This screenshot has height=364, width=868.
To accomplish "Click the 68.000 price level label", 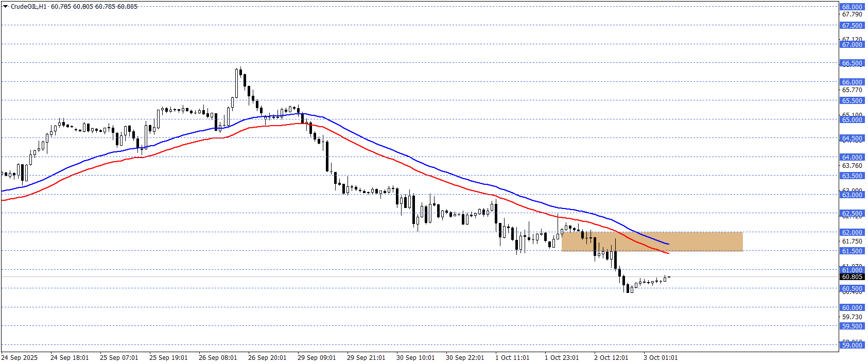I will point(852,7).
